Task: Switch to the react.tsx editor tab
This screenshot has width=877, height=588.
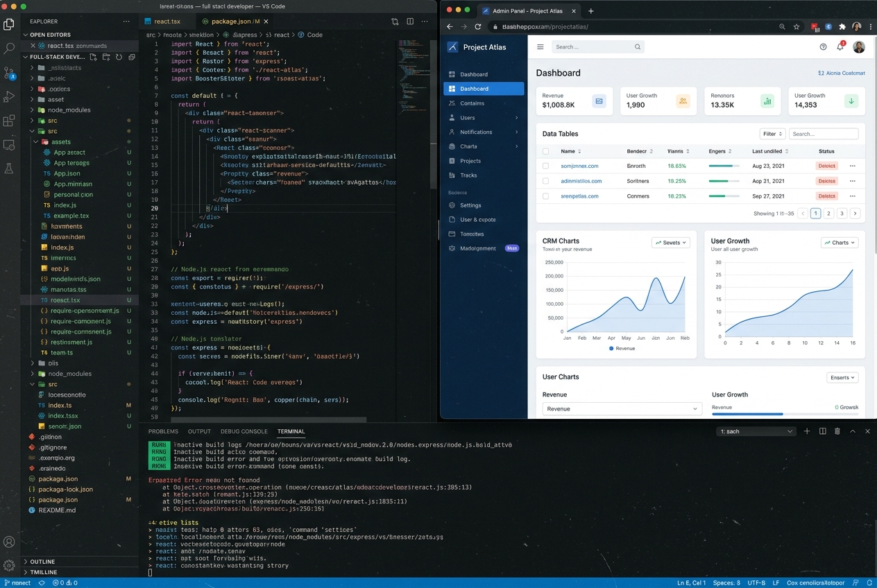Action: [x=167, y=21]
